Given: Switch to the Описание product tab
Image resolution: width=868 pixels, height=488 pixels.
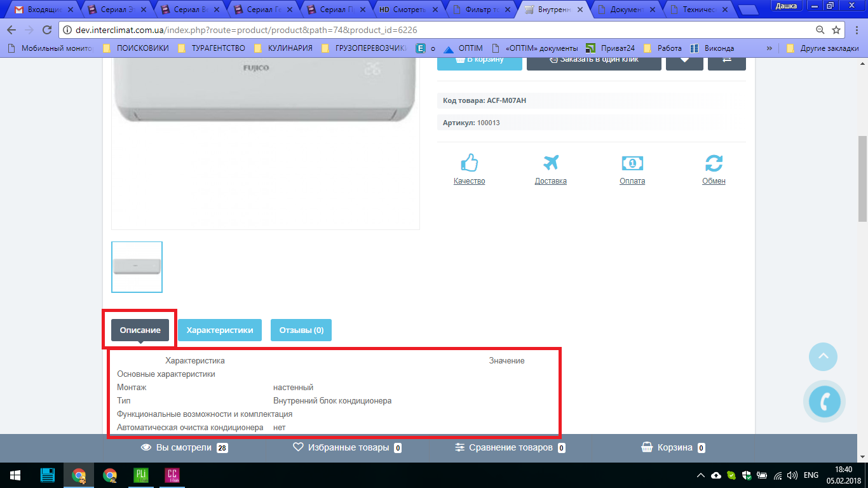Looking at the screenshot, I should click(140, 330).
